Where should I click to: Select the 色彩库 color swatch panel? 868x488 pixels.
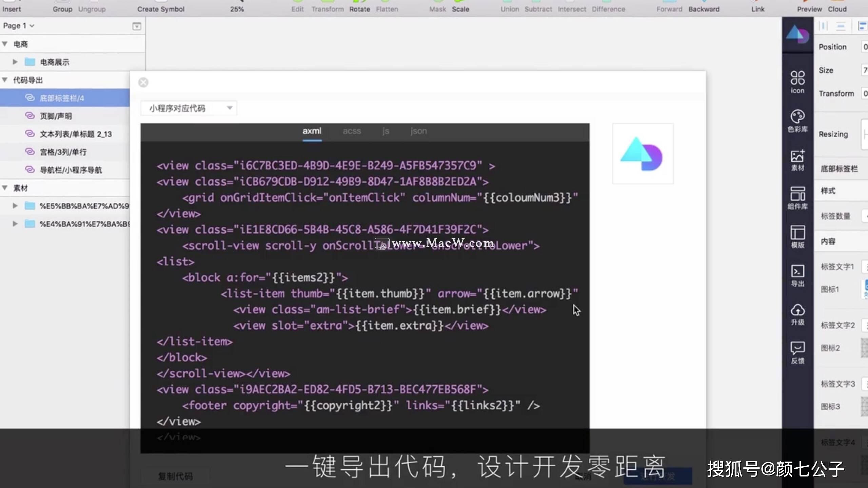coord(798,121)
